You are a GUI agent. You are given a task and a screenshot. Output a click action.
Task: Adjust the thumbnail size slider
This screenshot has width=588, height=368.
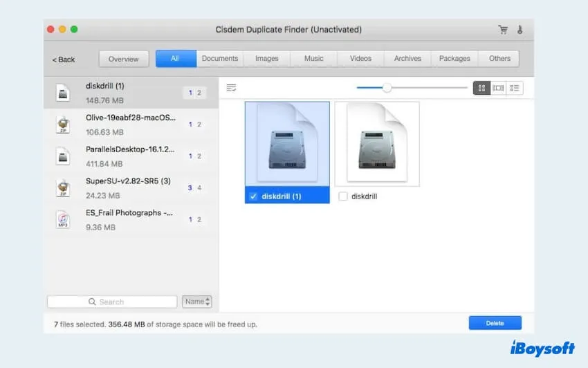(387, 88)
